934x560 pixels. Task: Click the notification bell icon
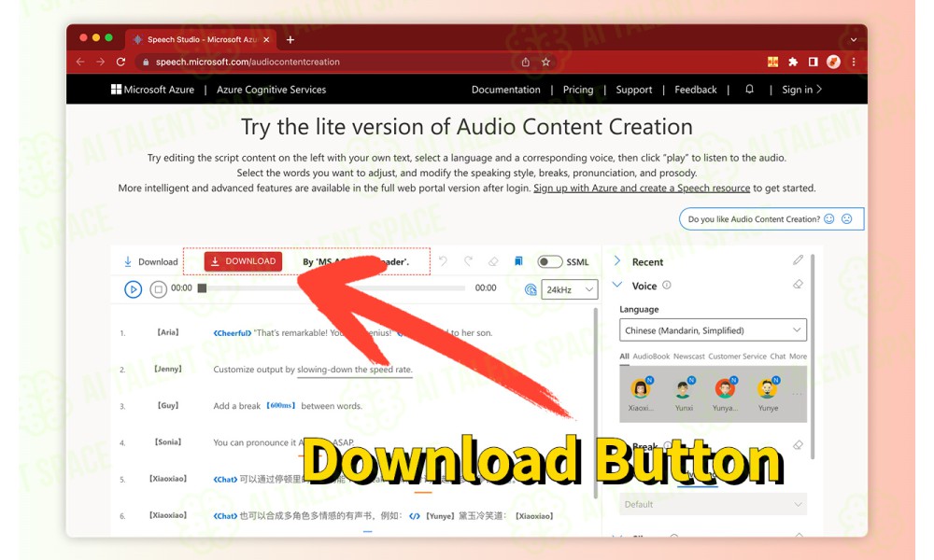pyautogui.click(x=749, y=90)
